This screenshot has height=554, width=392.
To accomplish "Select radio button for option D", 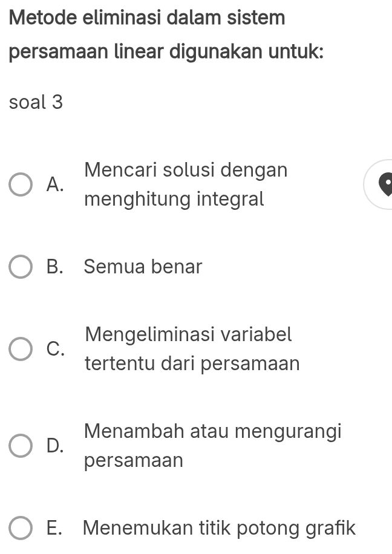I will (21, 445).
